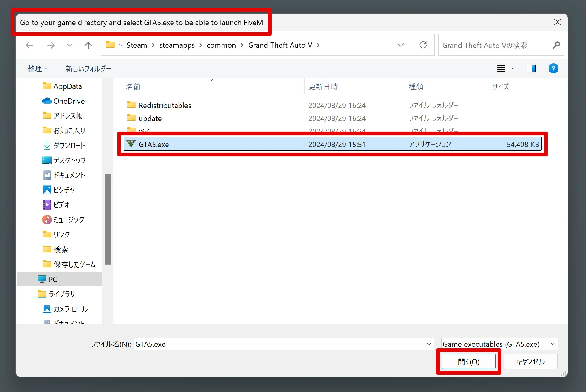Screen dimensions: 586x392
Task: Select the GTA5.exe file row
Action: click(x=333, y=144)
